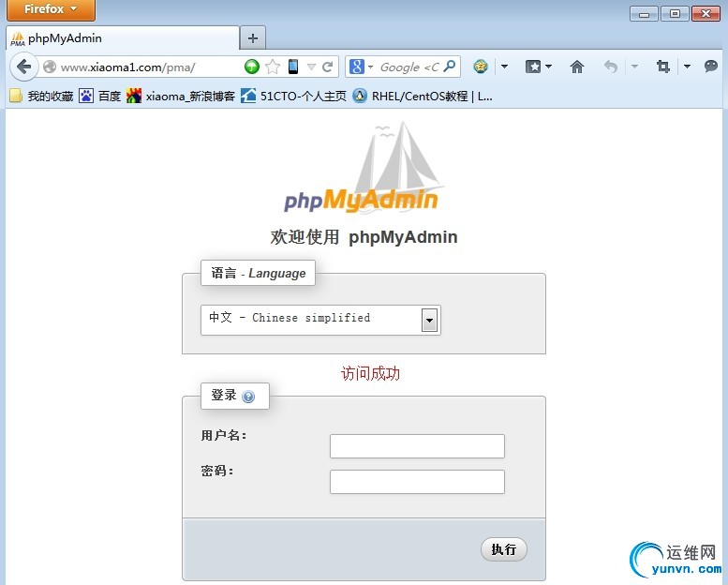Reload the page with refresh icon

tap(328, 67)
